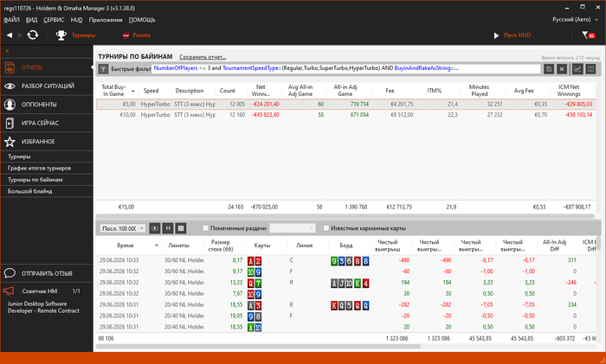Image resolution: width=606 pixels, height=364 pixels.
Task: Click the Сохранить отчет link
Action: pyautogui.click(x=203, y=57)
